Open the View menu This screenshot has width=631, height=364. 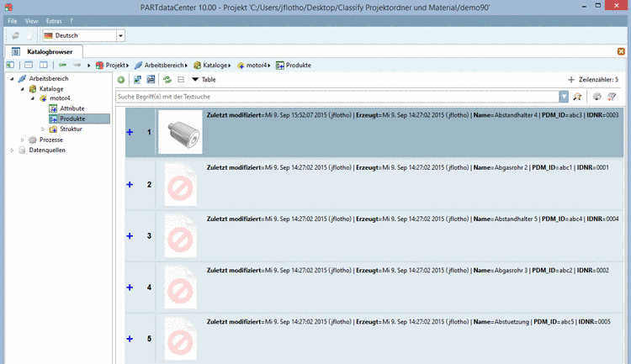click(31, 21)
